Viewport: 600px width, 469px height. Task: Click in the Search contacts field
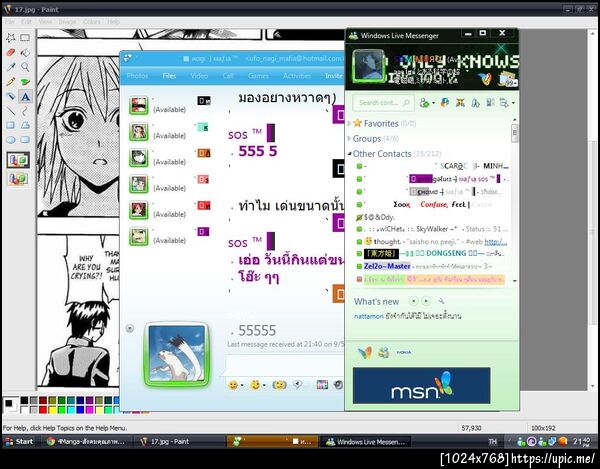(383, 103)
